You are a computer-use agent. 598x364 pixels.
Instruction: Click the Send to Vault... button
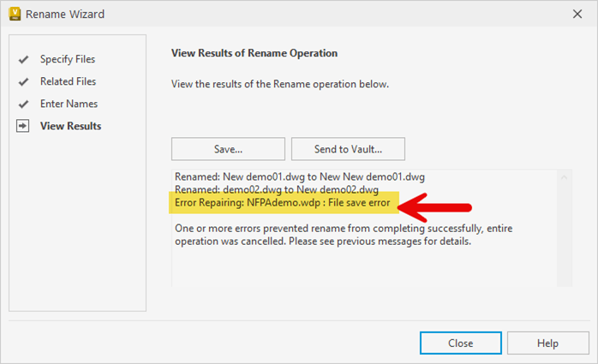click(x=348, y=148)
